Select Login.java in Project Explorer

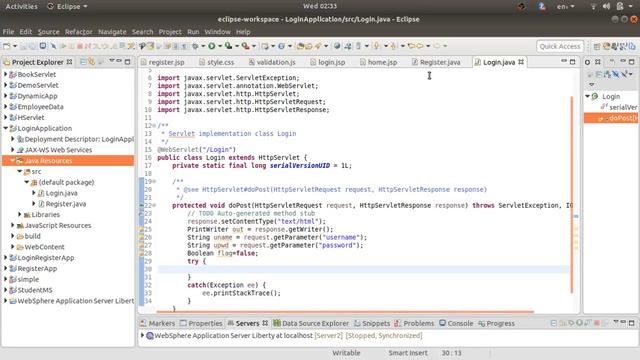(61, 193)
